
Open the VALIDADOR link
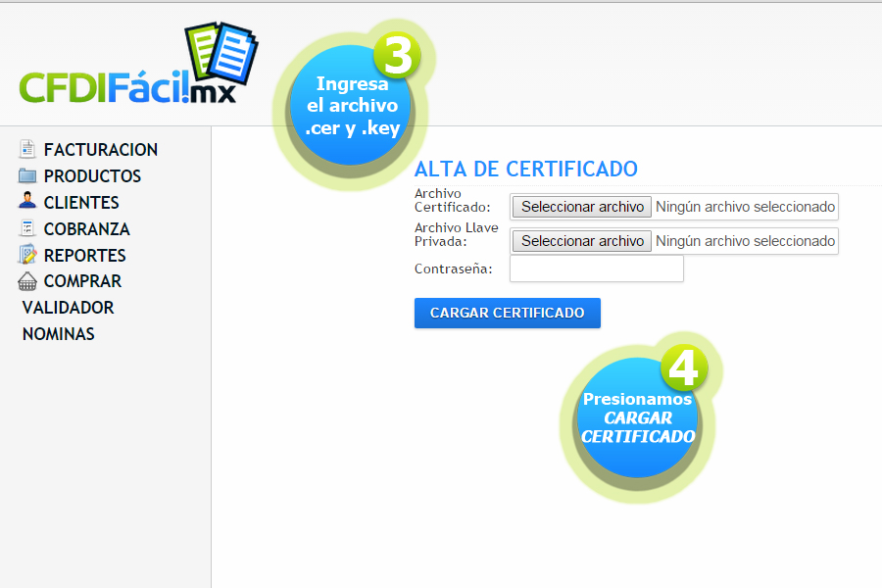click(68, 308)
